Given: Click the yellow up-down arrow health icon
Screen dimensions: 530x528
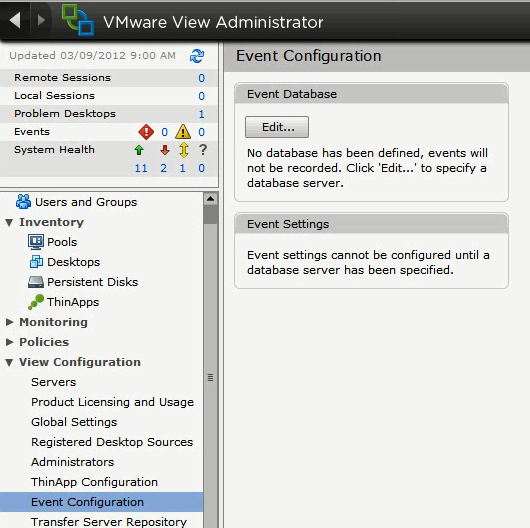Looking at the screenshot, I should 184,150.
